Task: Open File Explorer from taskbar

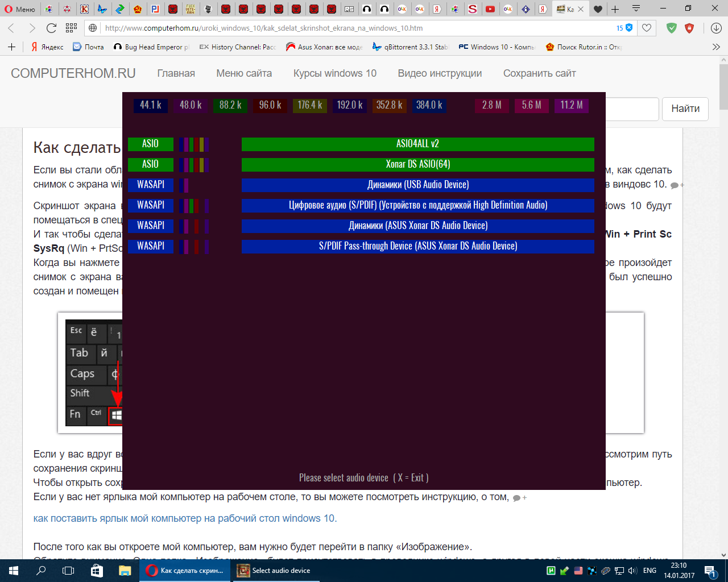Action: pyautogui.click(x=125, y=571)
